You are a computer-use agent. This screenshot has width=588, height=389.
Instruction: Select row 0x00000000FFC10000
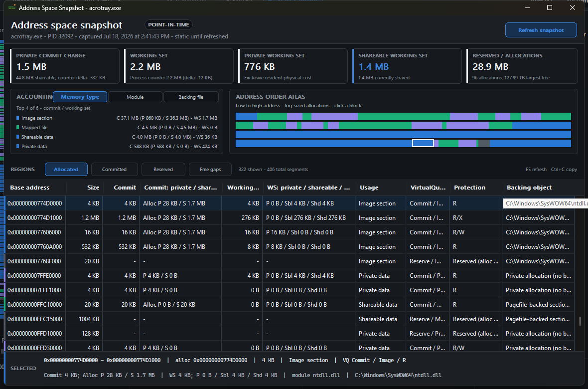(x=290, y=305)
